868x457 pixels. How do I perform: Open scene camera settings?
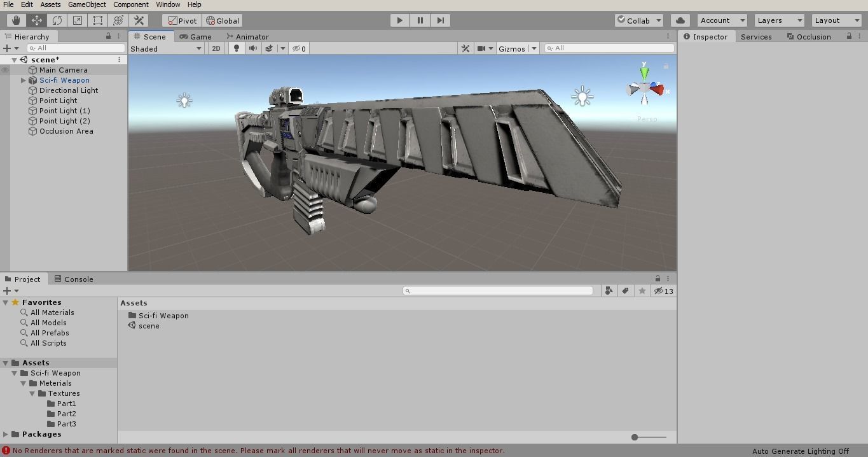pos(485,48)
